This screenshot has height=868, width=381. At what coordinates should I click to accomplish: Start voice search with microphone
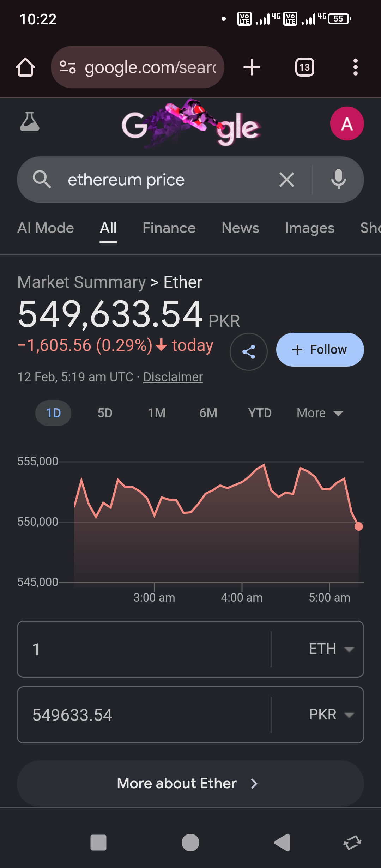338,180
